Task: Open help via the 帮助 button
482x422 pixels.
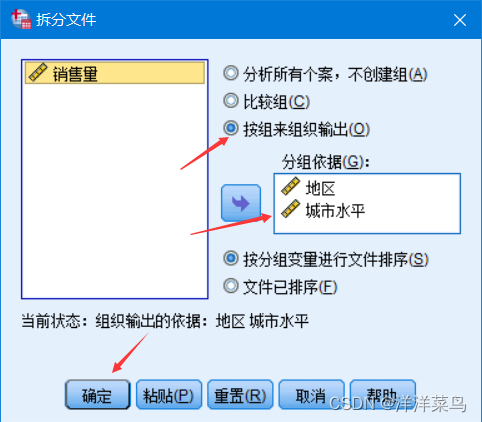Action: pyautogui.click(x=383, y=395)
